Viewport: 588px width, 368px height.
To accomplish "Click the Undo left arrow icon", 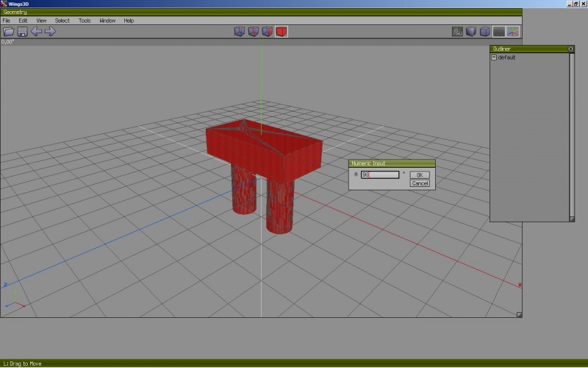I will tap(36, 32).
